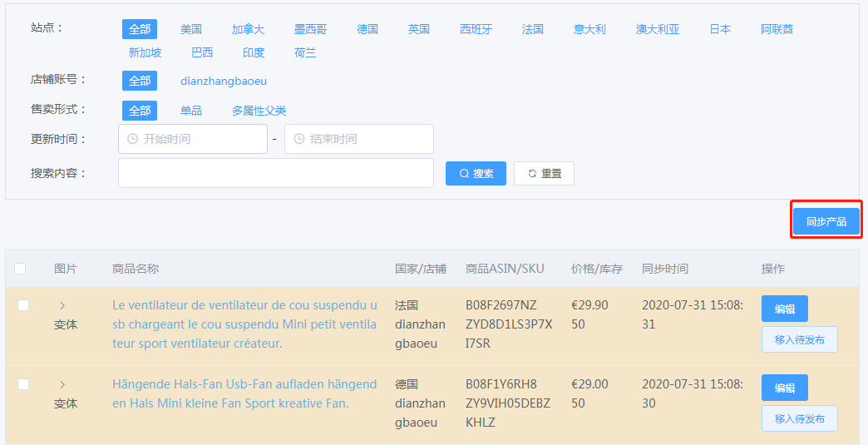868x445 pixels.
Task: Open the 开始时间 date picker
Action: click(x=193, y=139)
